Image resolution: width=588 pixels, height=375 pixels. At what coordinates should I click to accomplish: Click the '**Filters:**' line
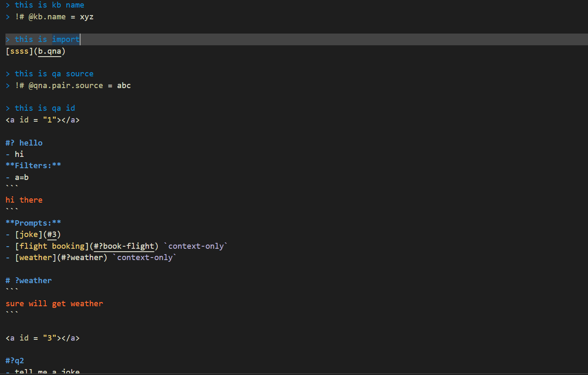tap(33, 166)
